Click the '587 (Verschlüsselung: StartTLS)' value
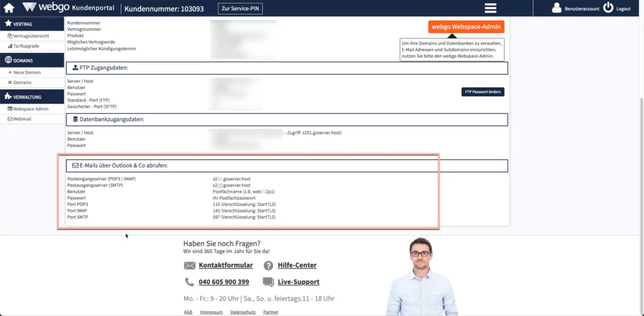644x316 pixels. pos(244,217)
